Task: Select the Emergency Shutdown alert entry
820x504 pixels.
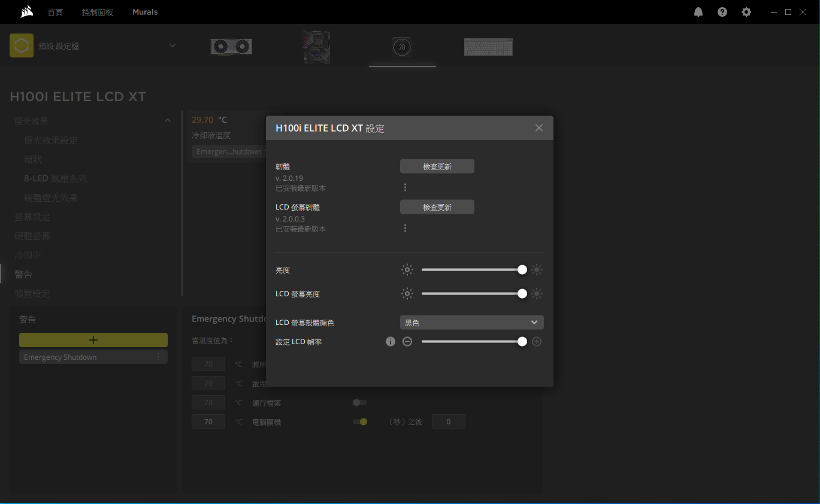Action: [x=93, y=357]
